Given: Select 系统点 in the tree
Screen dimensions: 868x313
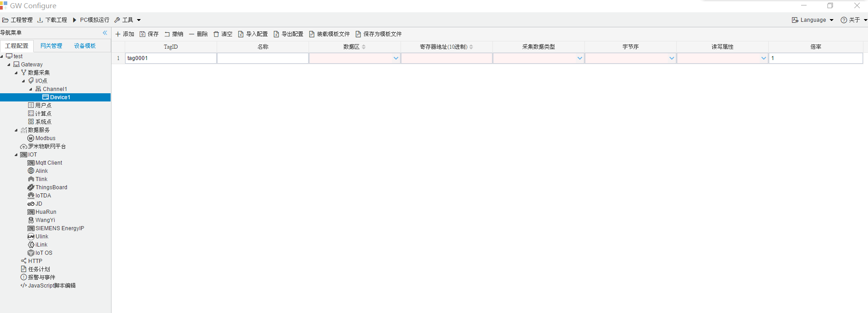Looking at the screenshot, I should coord(43,122).
